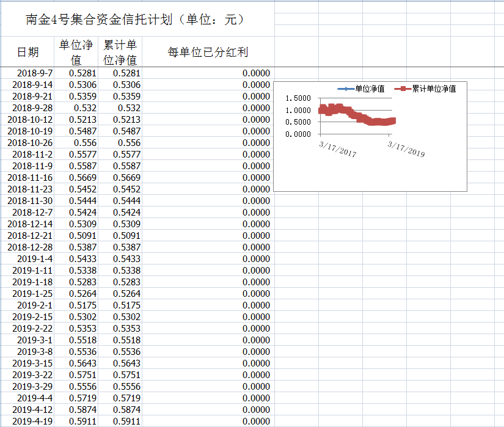Click the 1.5000 vertical axis label

298,98
